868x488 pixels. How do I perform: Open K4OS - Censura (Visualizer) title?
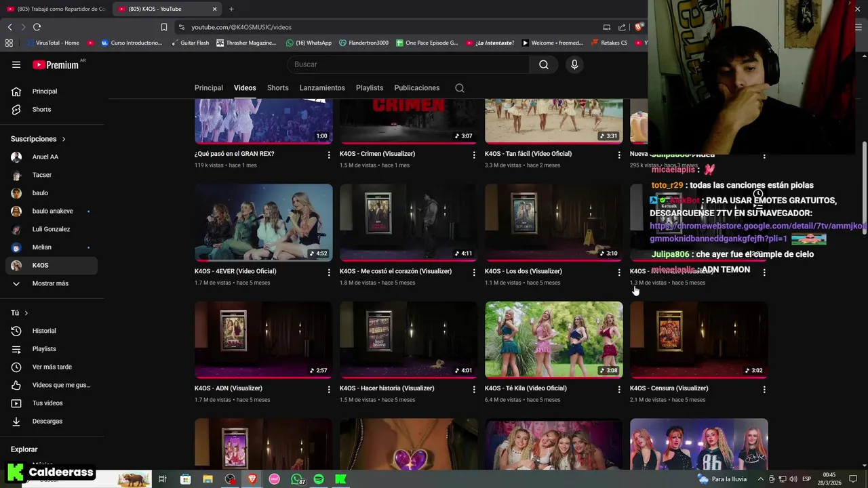pyautogui.click(x=669, y=388)
